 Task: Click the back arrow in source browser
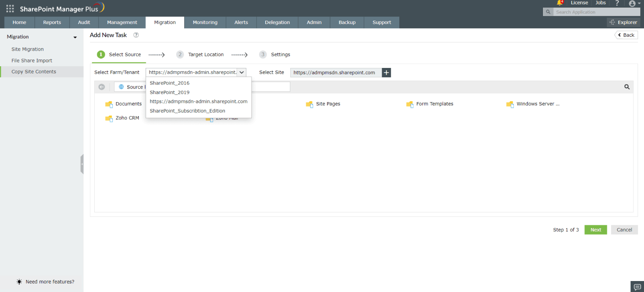coord(101,87)
